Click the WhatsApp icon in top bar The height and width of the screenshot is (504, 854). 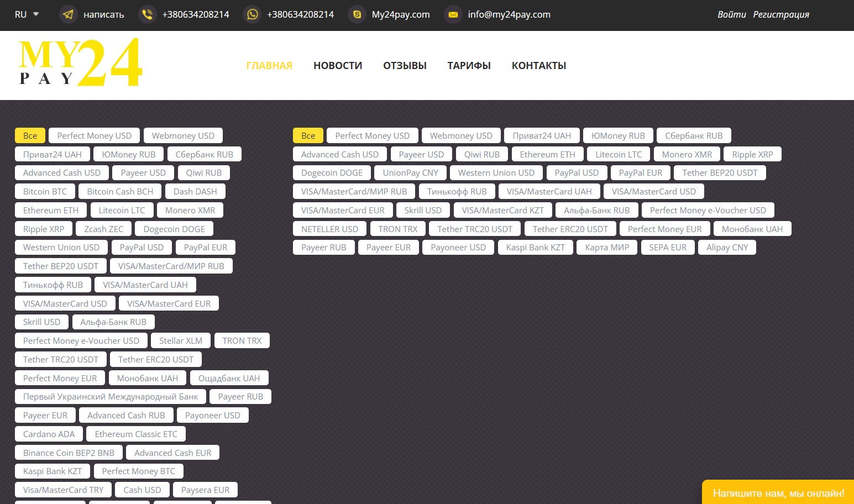pos(252,14)
